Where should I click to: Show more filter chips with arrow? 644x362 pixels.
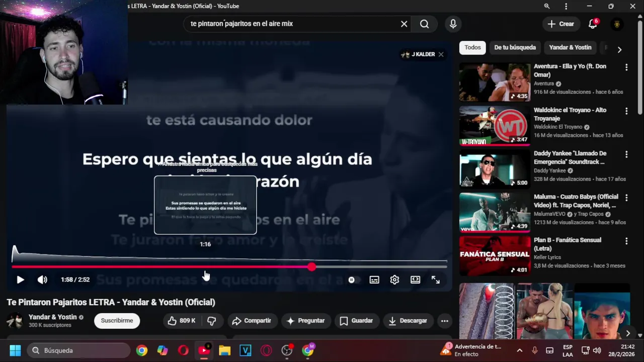[619, 49]
